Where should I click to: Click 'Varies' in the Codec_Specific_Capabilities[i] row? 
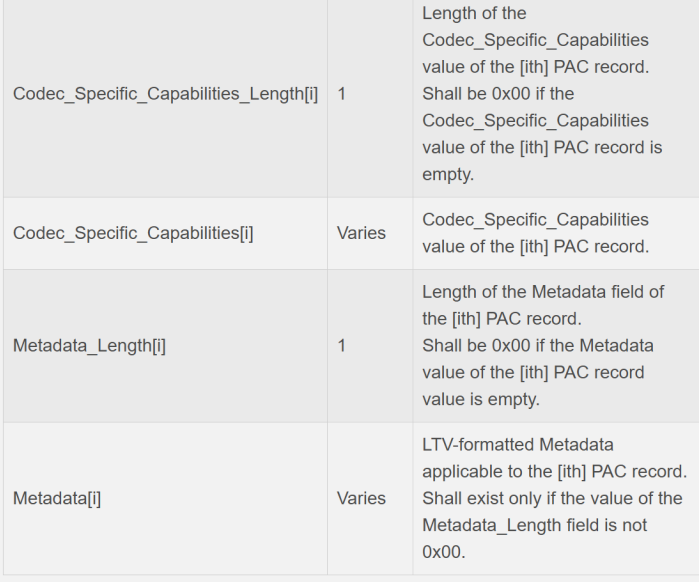click(361, 233)
